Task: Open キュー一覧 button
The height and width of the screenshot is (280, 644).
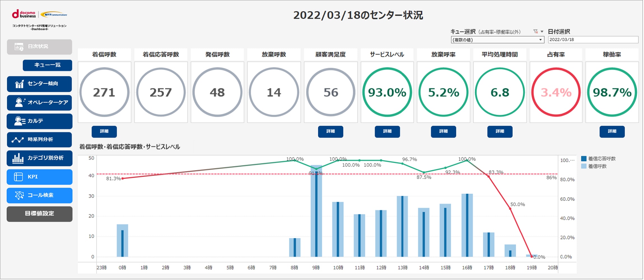Action: click(x=47, y=65)
